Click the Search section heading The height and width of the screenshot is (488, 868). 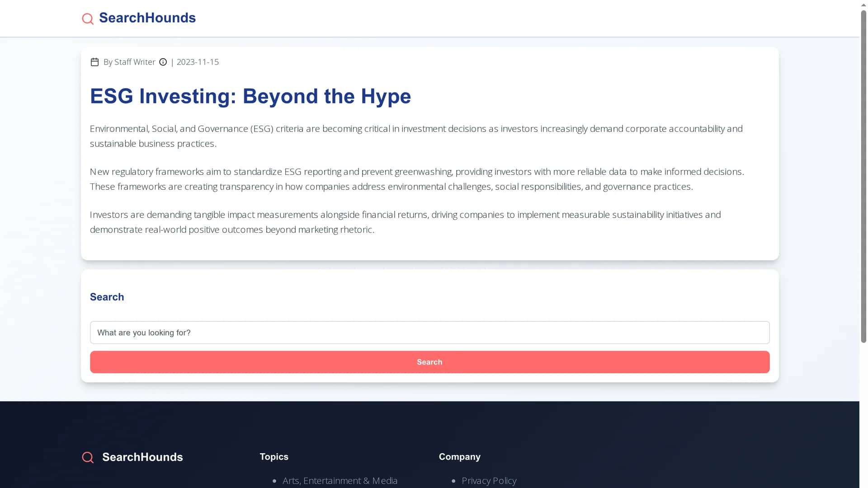(x=107, y=297)
